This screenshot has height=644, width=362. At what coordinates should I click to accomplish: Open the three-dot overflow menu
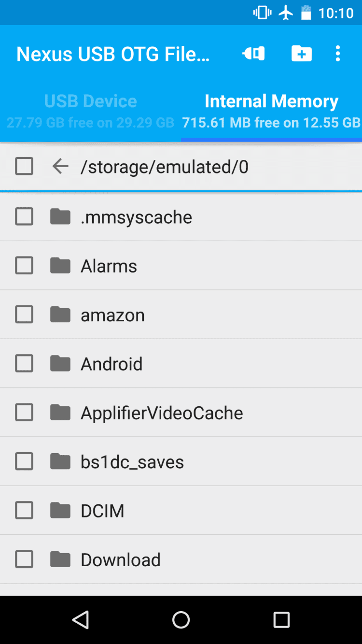coord(338,54)
